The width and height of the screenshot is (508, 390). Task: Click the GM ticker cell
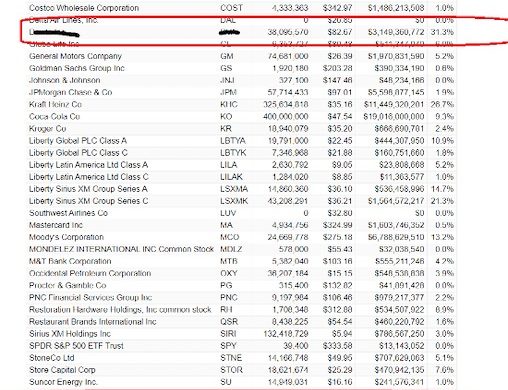[x=227, y=56]
